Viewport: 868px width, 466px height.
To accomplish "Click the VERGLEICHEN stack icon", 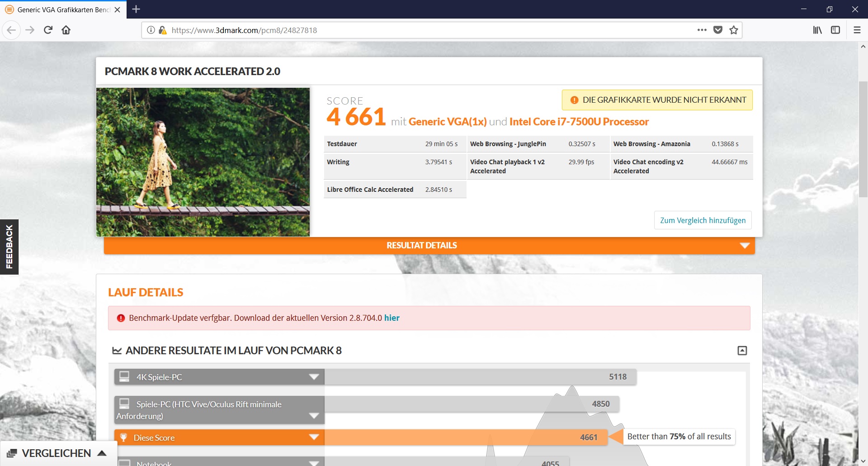I will point(12,453).
